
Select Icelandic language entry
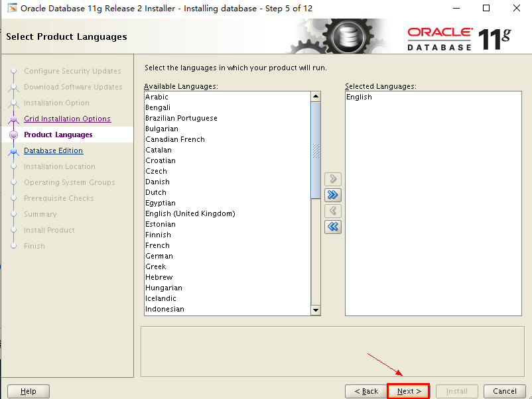coord(228,298)
